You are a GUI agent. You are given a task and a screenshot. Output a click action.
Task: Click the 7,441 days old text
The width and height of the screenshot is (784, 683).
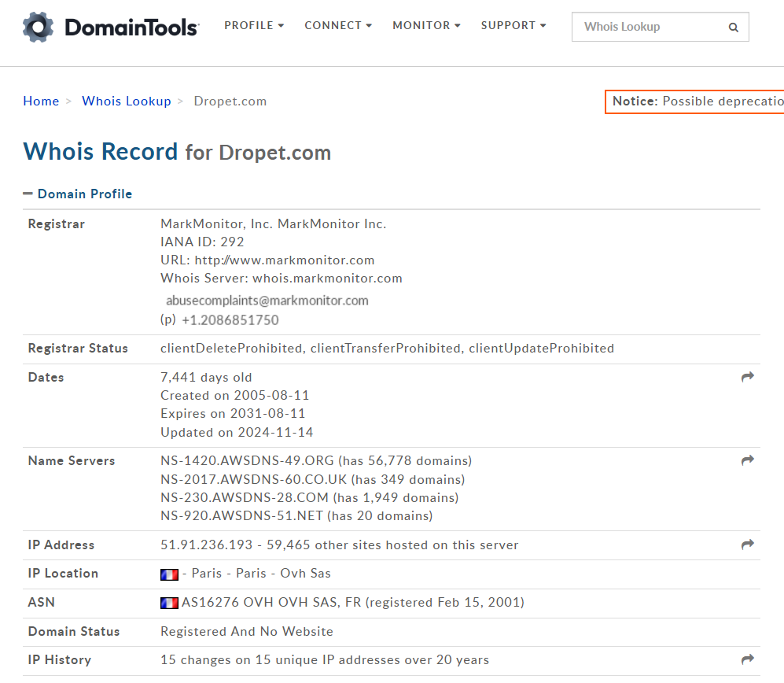click(206, 377)
